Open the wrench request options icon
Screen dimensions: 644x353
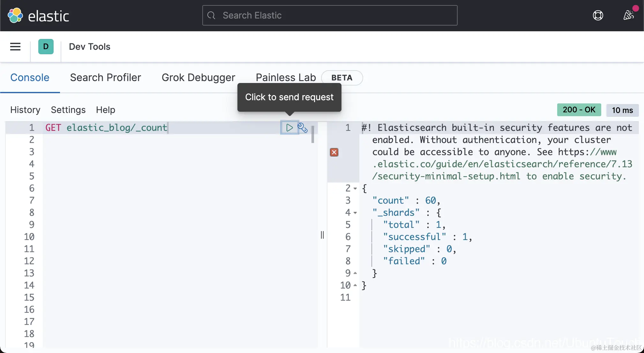coord(303,128)
